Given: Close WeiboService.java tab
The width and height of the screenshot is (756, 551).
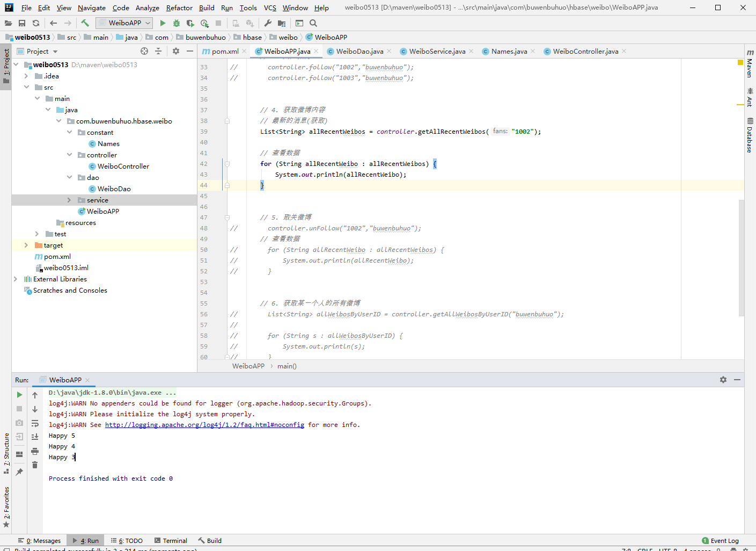Looking at the screenshot, I should click(471, 51).
